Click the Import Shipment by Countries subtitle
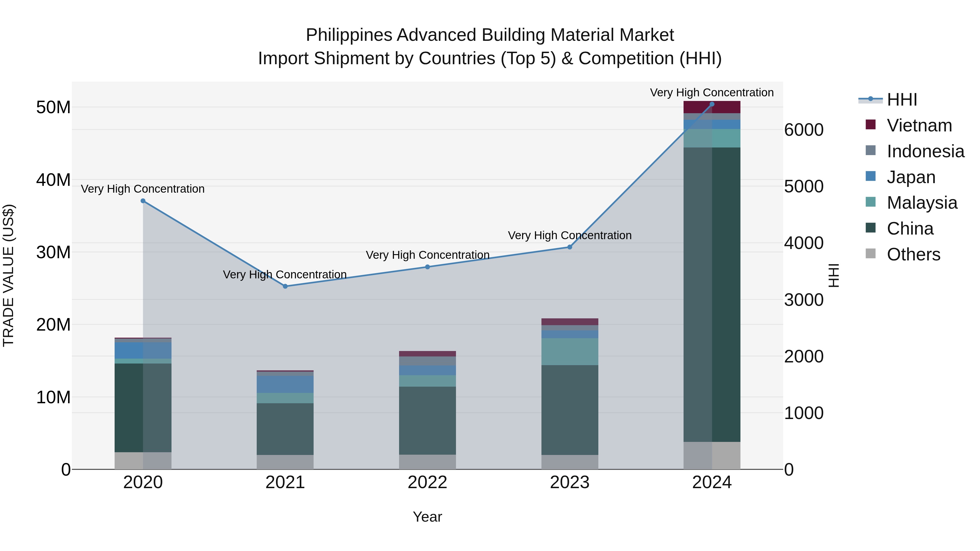 point(490,59)
